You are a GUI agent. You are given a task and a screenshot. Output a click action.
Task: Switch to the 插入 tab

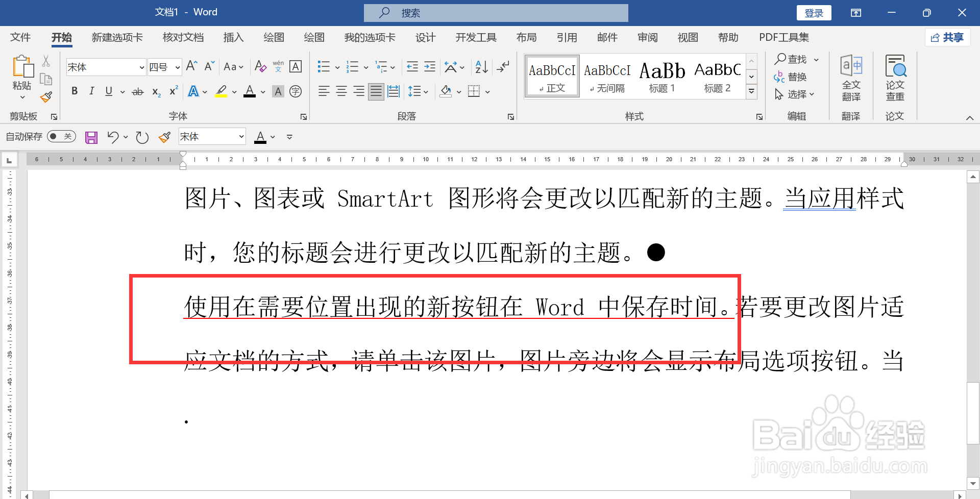pos(233,37)
